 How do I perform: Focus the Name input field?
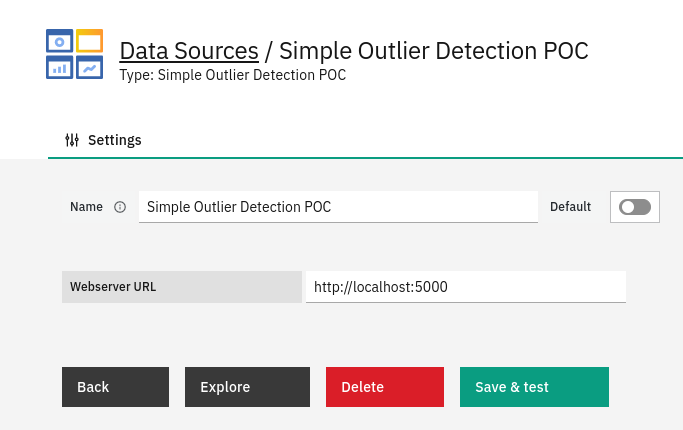tap(338, 207)
